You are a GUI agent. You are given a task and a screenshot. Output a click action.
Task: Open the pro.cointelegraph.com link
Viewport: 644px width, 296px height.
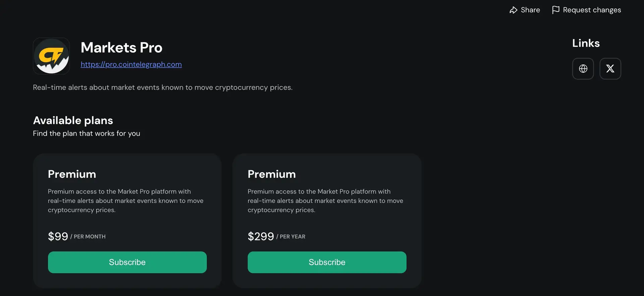click(131, 65)
